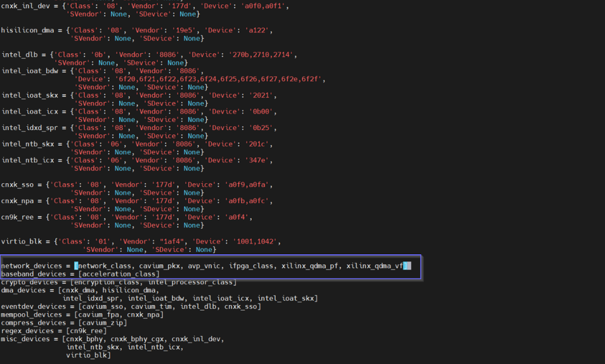Click the network_devices variable name
605x364 pixels.
click(x=32, y=266)
